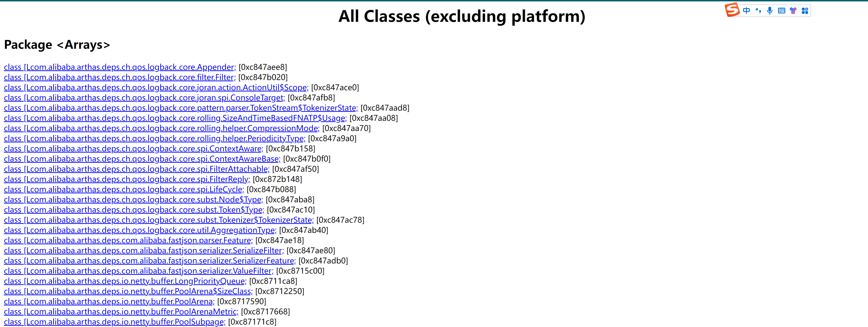Open fastjson.serializer.ValueFilter class link

tap(139, 271)
